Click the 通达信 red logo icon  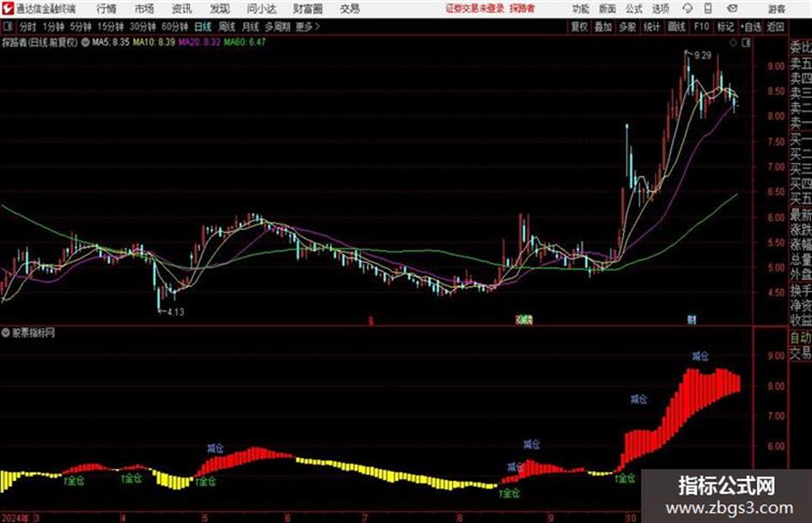[x=7, y=9]
